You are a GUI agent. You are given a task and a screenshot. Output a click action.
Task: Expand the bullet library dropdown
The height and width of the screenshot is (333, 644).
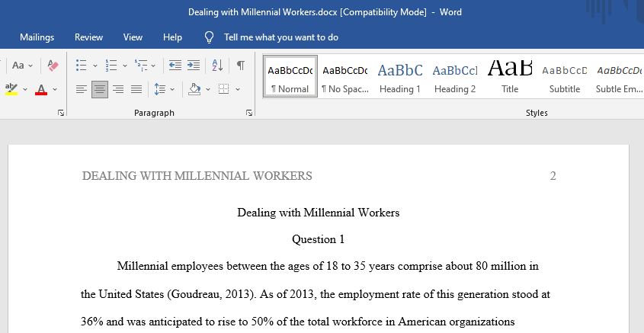coord(95,66)
